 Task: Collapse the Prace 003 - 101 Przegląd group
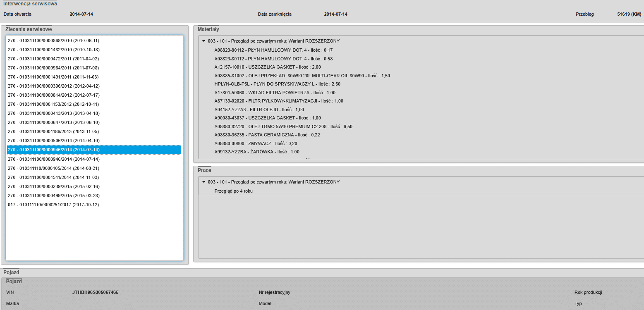203,182
